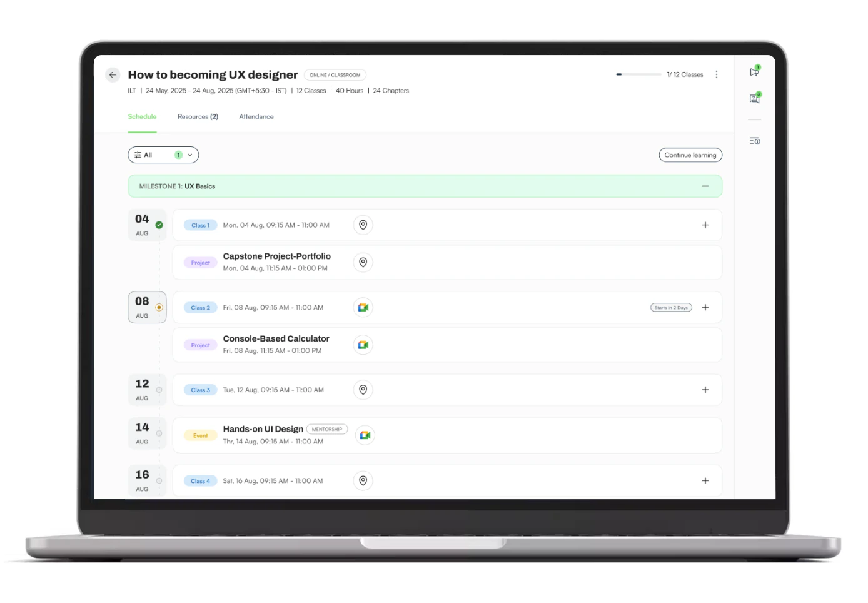Screen dimensions: 868x603
Task: Open the All filter dropdown
Action: (x=163, y=155)
